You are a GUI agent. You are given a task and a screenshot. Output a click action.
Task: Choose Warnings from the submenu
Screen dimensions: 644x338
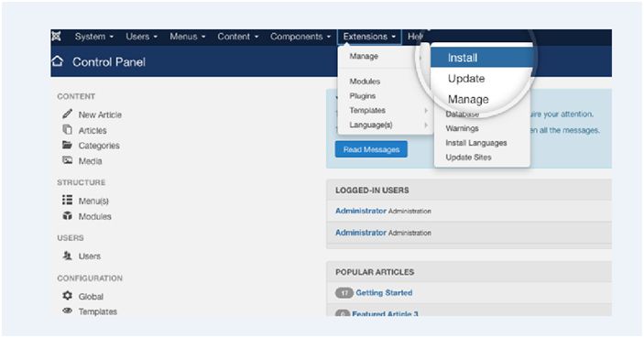[x=462, y=128]
